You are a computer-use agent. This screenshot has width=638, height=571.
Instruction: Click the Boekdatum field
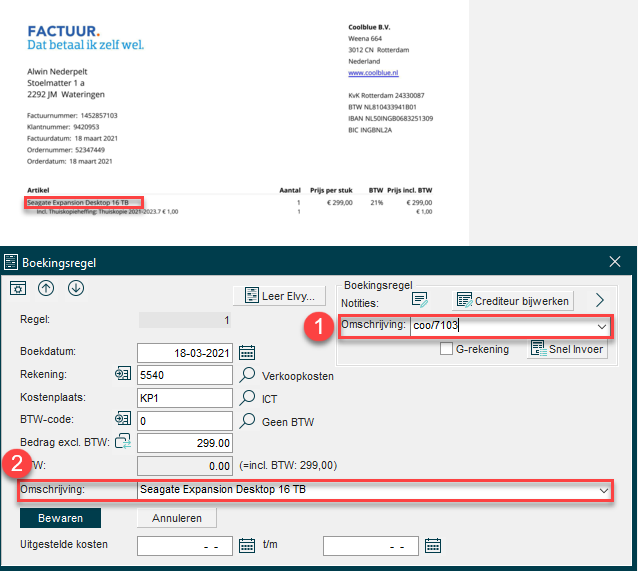[185, 353]
